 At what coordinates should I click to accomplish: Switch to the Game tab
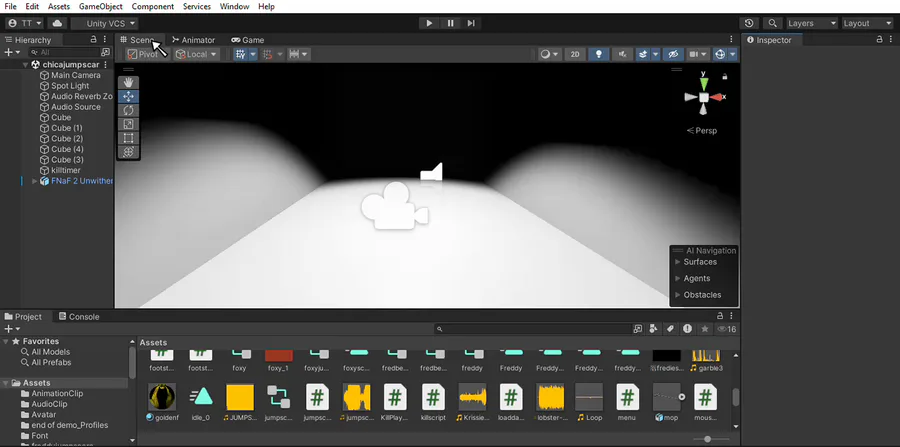click(x=247, y=40)
